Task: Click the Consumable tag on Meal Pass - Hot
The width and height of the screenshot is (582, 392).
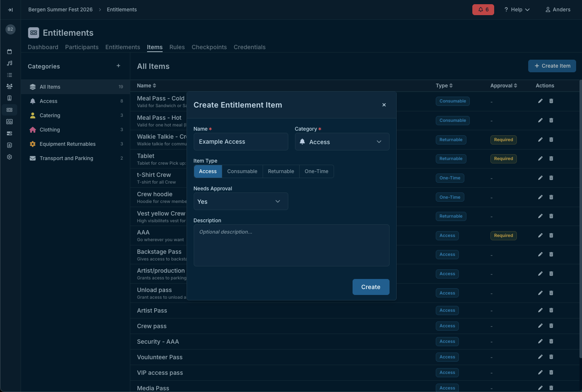Action: pos(453,121)
